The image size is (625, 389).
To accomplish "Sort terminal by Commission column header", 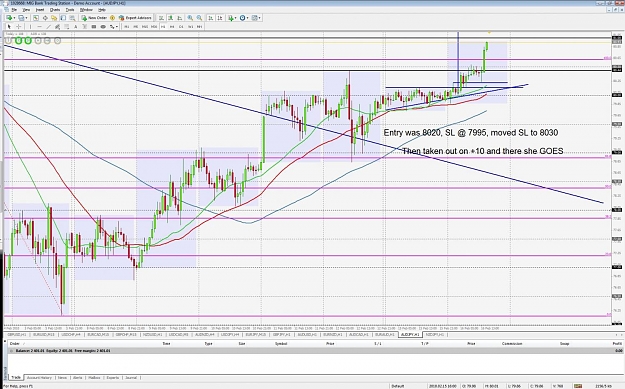I will (512, 344).
